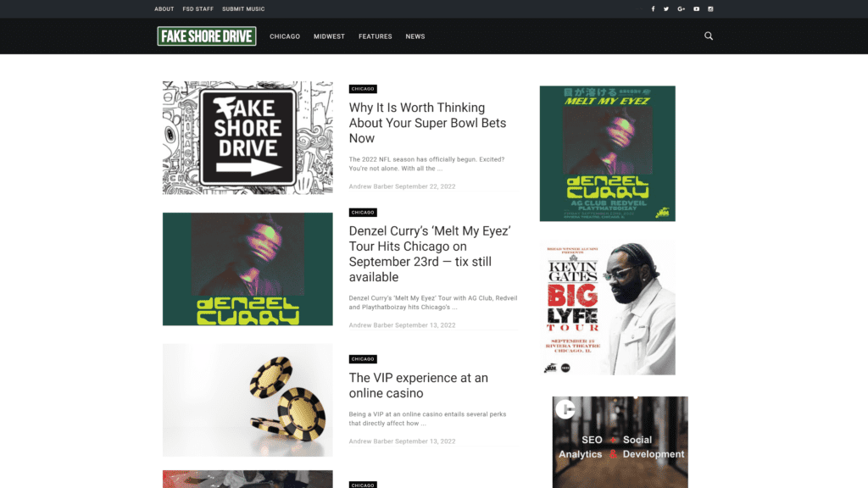Click Denzel Curry article's September 13, 2022 date
Image resolution: width=868 pixels, height=488 pixels.
coord(426,325)
